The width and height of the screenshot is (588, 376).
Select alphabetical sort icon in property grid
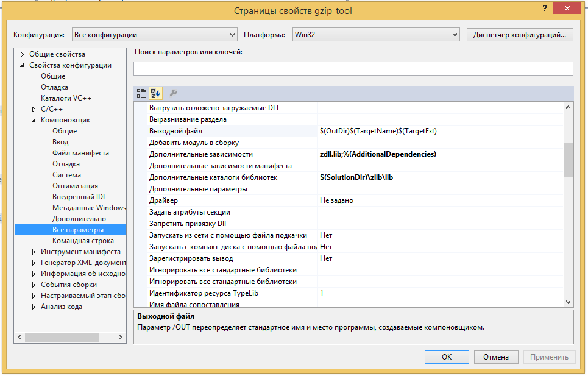155,93
